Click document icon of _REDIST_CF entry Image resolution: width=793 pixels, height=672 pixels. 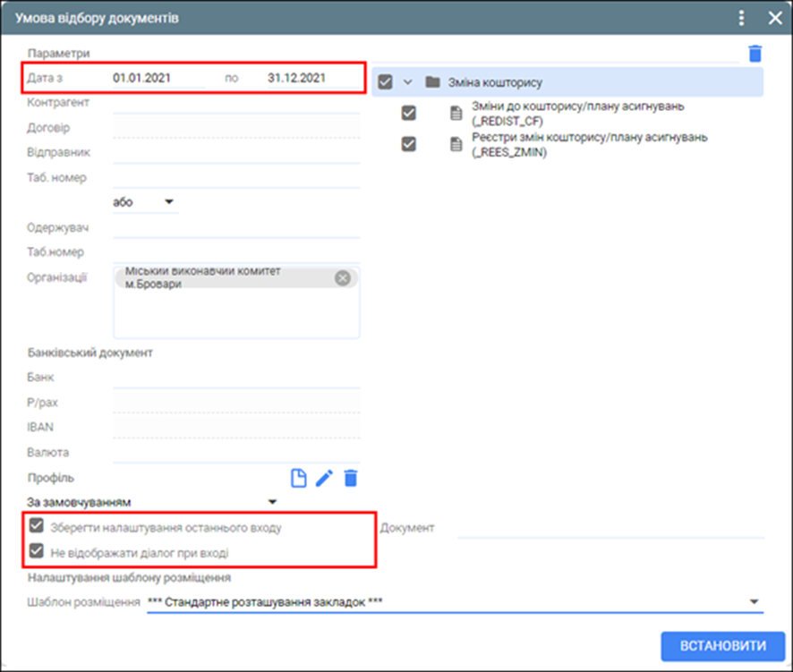tap(456, 114)
